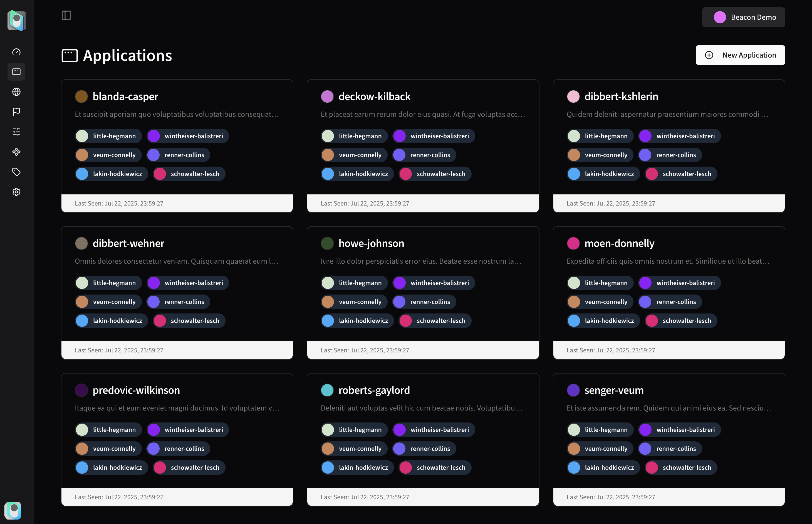The image size is (812, 524).
Task: Click the feature flag icon in sidebar
Action: (x=16, y=112)
